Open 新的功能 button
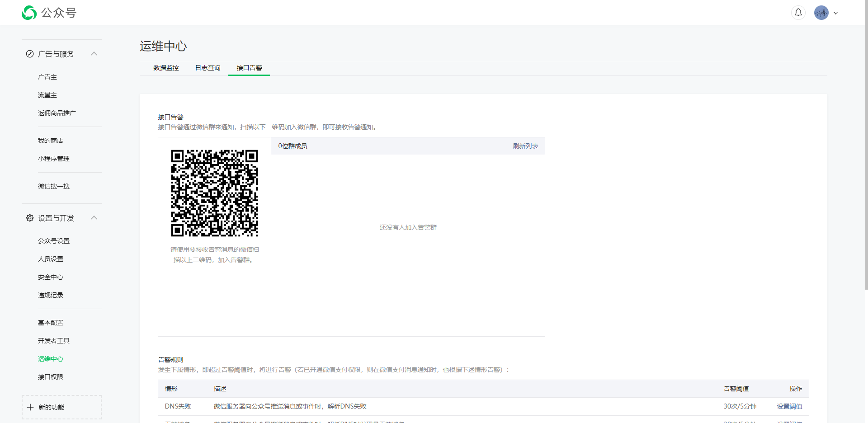 point(61,407)
